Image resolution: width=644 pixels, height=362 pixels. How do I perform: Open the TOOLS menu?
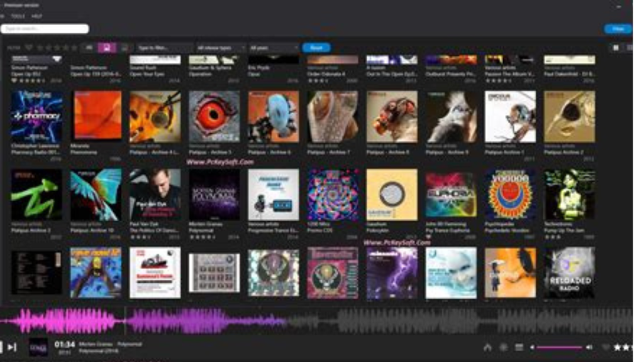pos(18,16)
